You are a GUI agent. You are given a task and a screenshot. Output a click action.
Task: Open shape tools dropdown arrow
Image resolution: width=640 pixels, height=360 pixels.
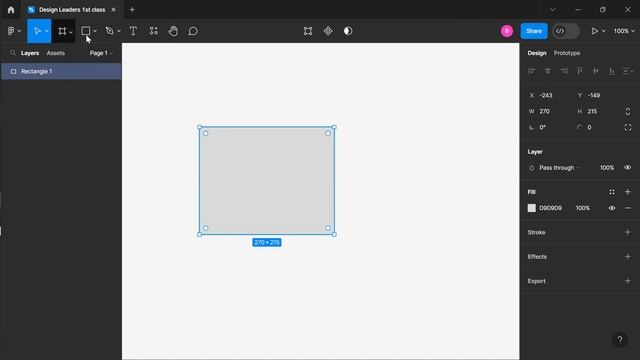click(x=95, y=31)
